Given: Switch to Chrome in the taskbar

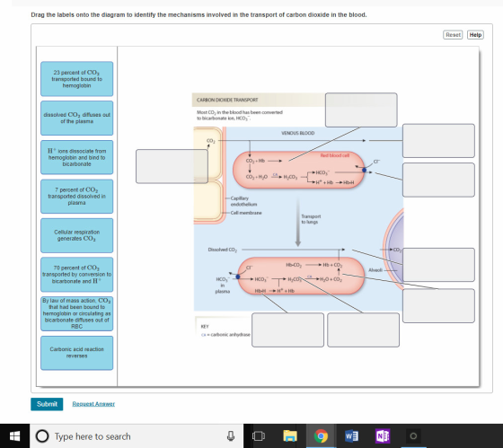Looking at the screenshot, I should (x=322, y=436).
